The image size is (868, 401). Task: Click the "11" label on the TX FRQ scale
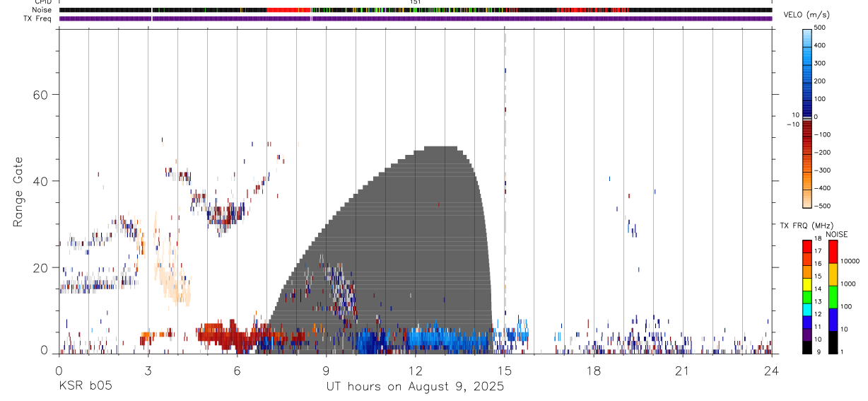pos(817,327)
